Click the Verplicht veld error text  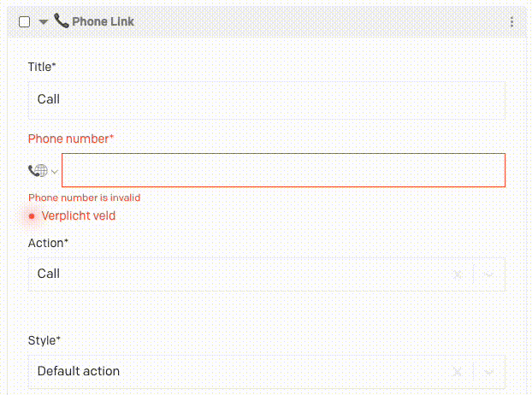[x=79, y=216]
